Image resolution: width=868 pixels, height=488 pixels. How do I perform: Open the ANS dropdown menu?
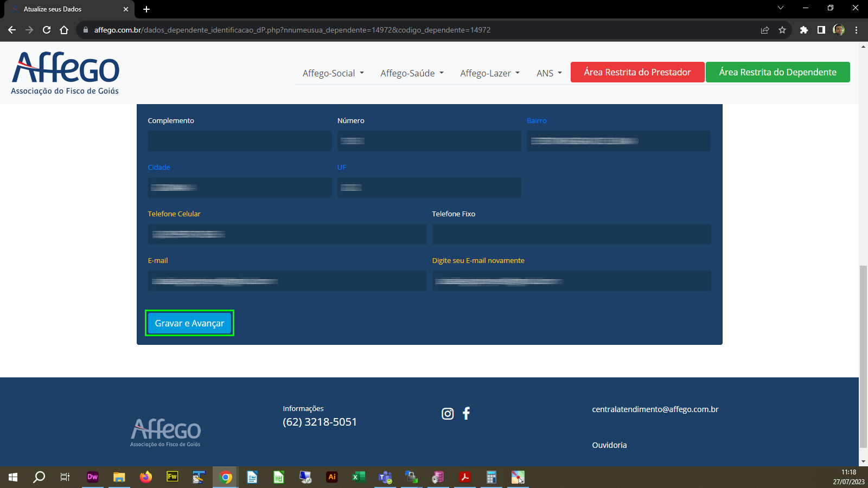point(549,73)
